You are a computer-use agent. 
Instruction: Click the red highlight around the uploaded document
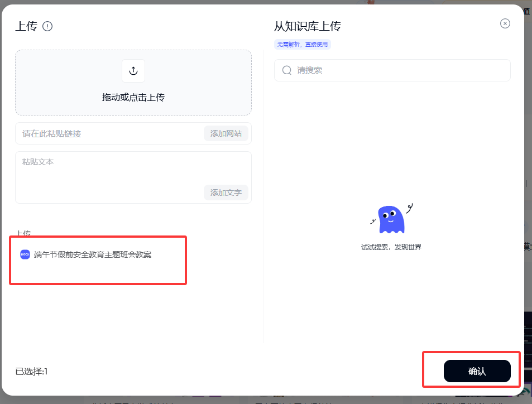point(98,261)
